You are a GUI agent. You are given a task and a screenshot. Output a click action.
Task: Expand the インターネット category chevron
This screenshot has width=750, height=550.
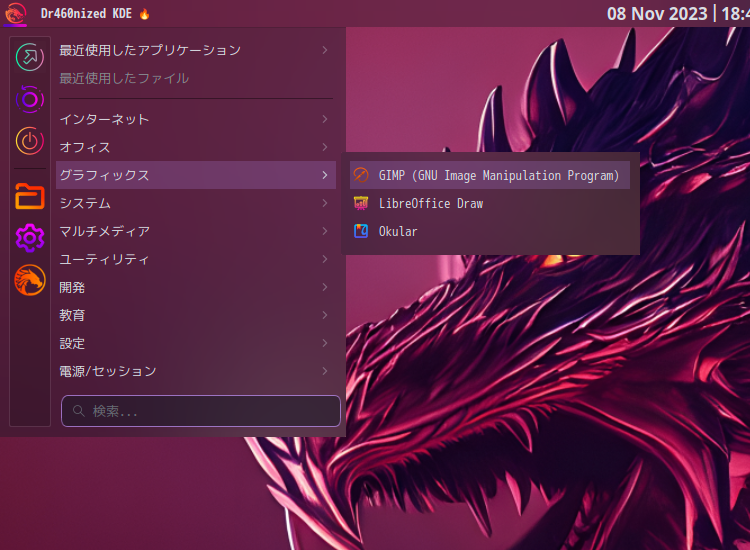[325, 119]
